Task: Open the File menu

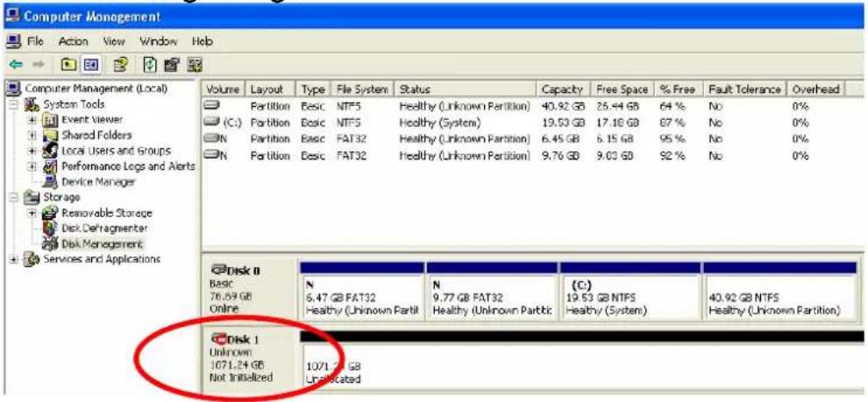Action: point(37,41)
